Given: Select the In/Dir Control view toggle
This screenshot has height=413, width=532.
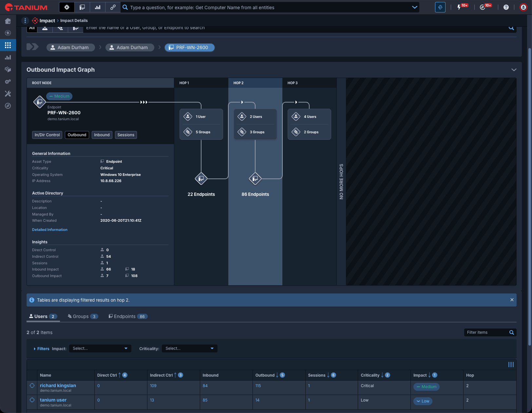Looking at the screenshot, I should pyautogui.click(x=47, y=135).
